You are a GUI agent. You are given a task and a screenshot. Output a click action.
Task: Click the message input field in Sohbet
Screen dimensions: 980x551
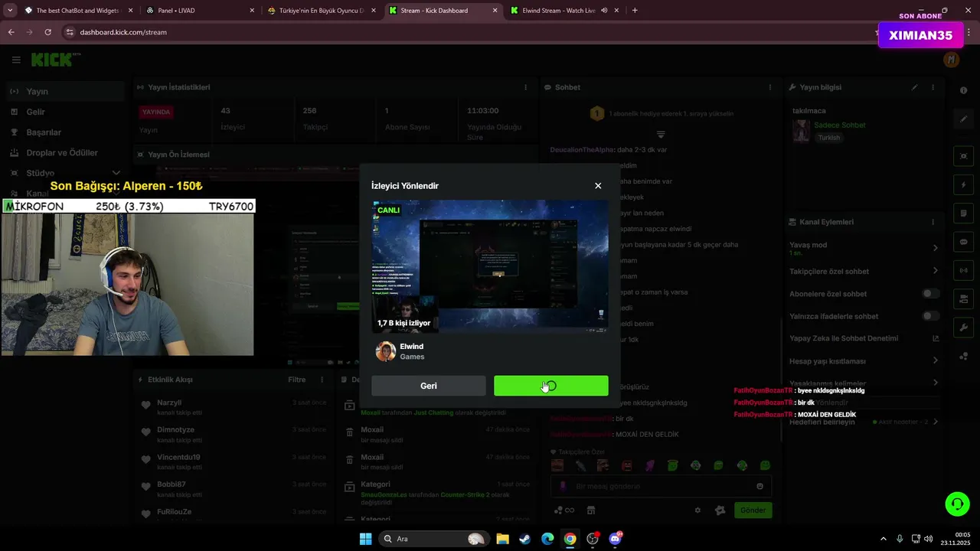(x=661, y=486)
